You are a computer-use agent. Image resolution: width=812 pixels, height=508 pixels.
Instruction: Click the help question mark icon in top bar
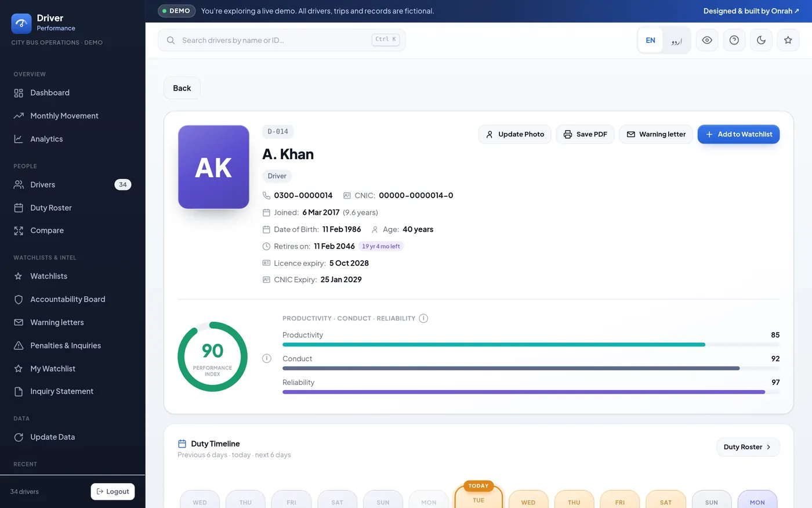(x=734, y=40)
